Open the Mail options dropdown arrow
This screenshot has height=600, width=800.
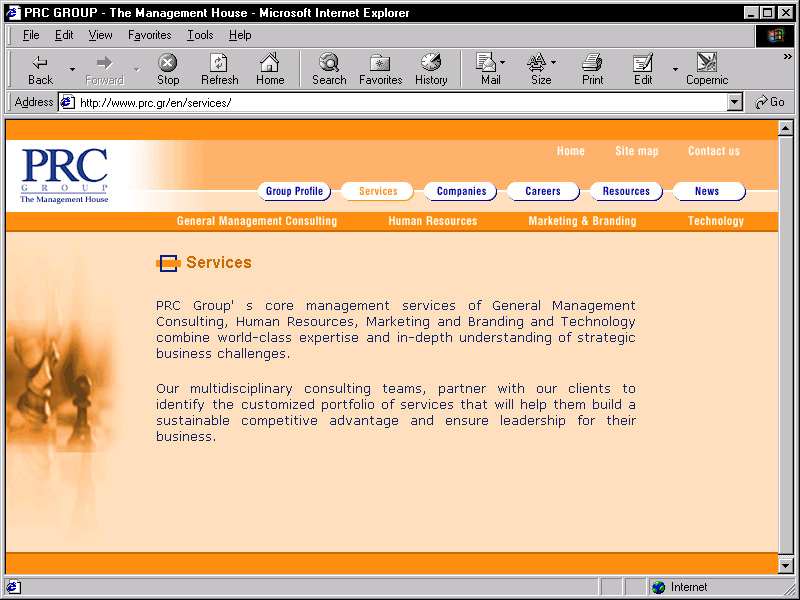point(503,63)
